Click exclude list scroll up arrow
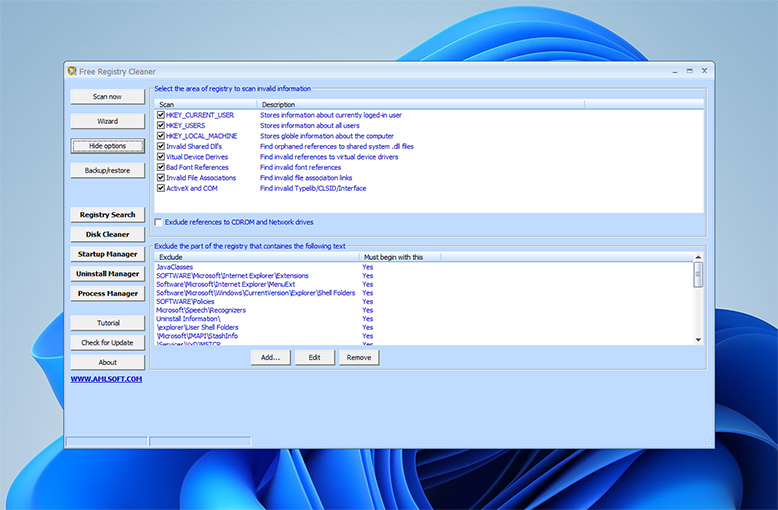778x510 pixels. [x=698, y=257]
